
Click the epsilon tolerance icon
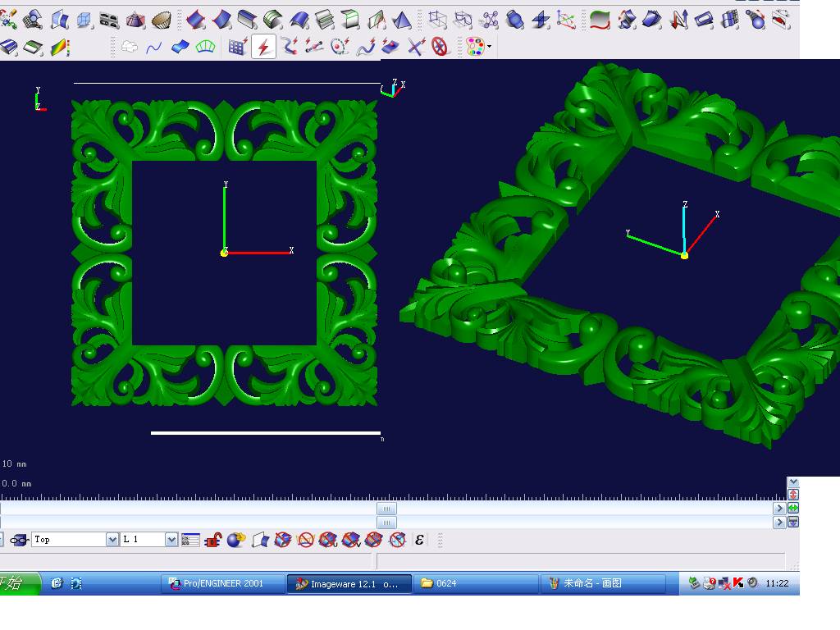tap(419, 540)
